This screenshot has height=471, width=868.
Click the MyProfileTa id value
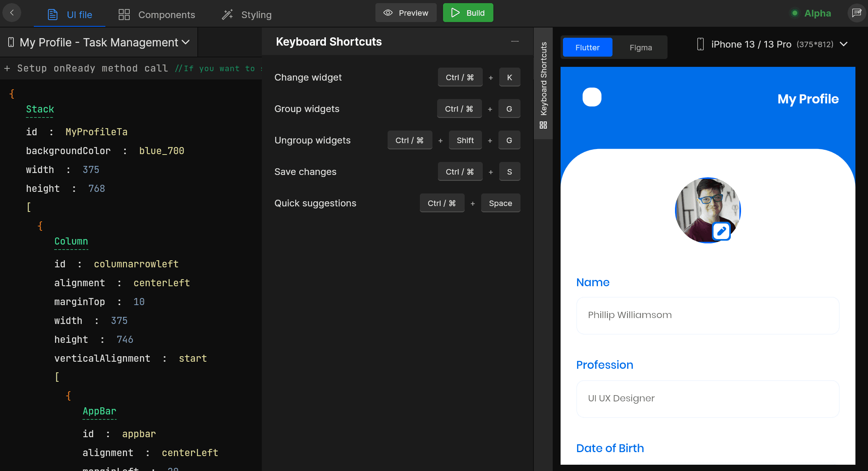point(96,132)
